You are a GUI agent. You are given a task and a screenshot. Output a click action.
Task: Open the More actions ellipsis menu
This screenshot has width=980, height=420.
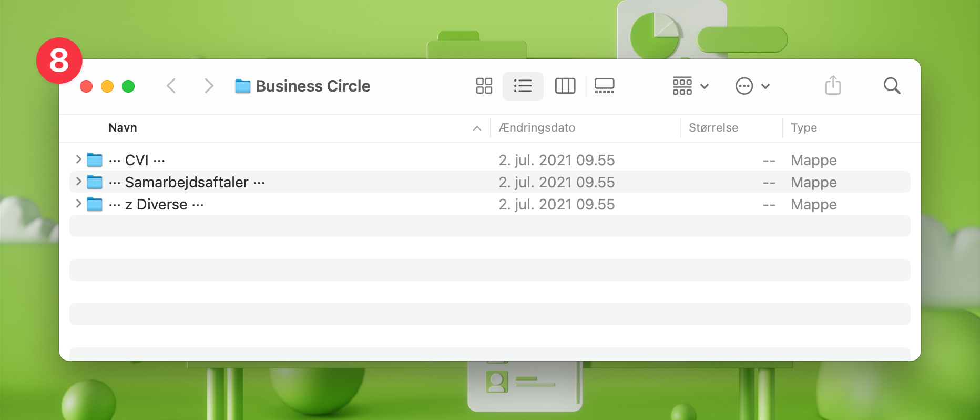pos(752,86)
